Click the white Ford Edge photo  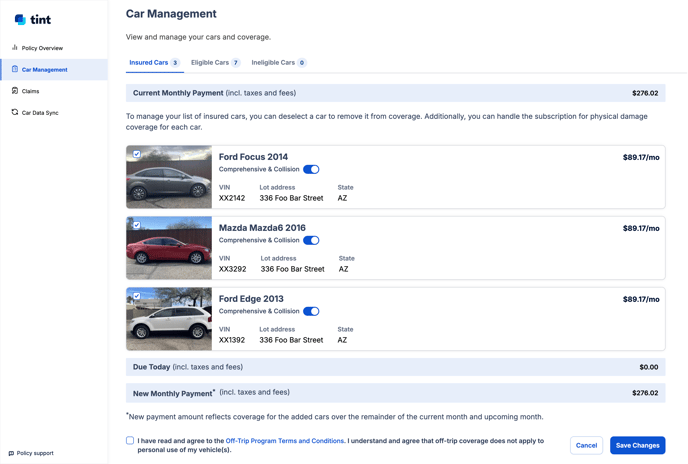point(169,319)
